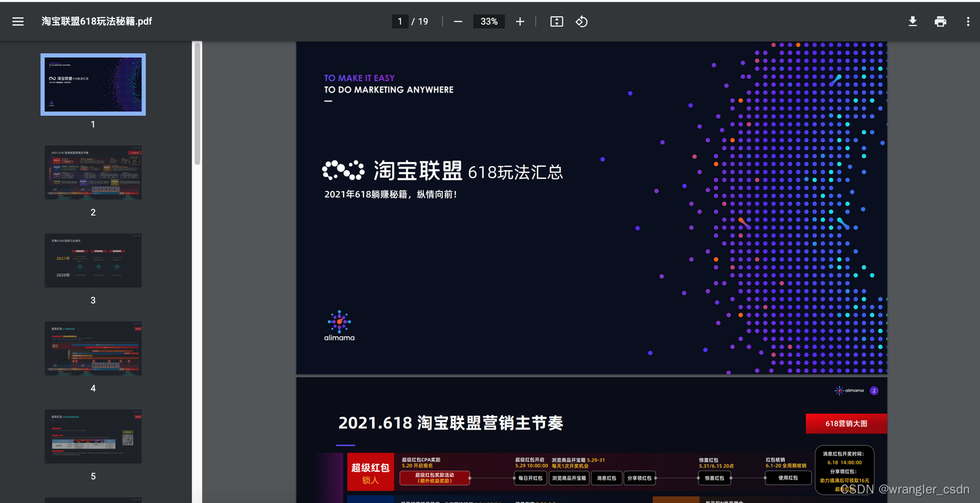Toggle the sidebar with the hamburger menu icon
This screenshot has height=503, width=980.
(x=18, y=22)
